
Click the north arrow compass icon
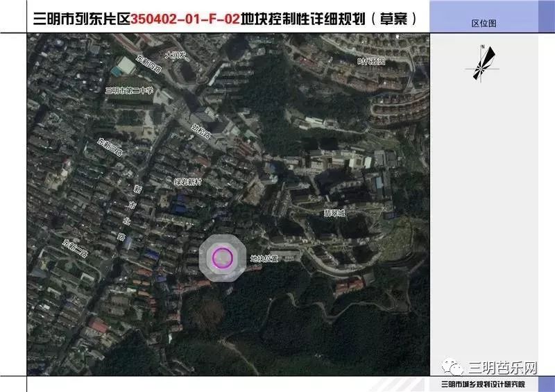482,64
